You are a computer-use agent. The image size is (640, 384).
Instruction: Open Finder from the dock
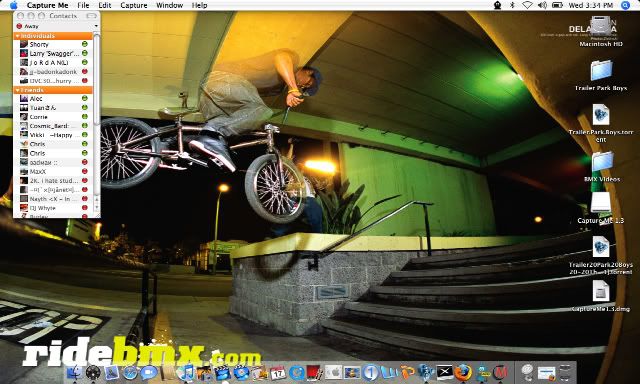[x=74, y=373]
